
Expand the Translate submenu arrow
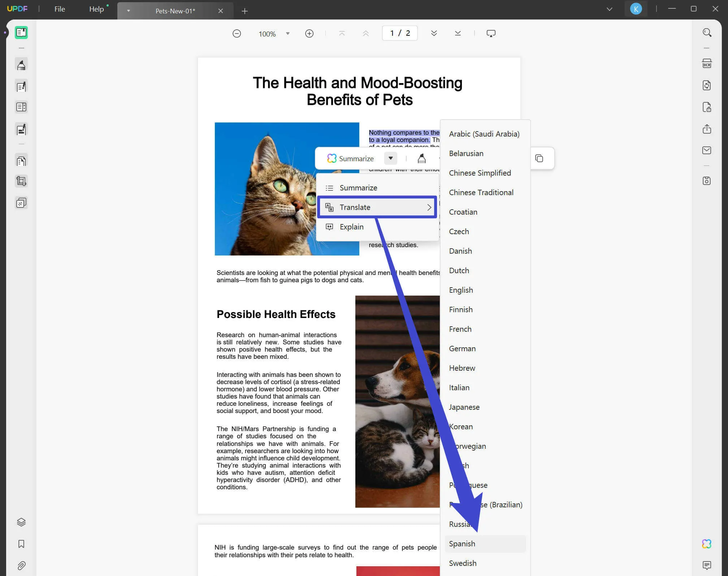(x=430, y=207)
